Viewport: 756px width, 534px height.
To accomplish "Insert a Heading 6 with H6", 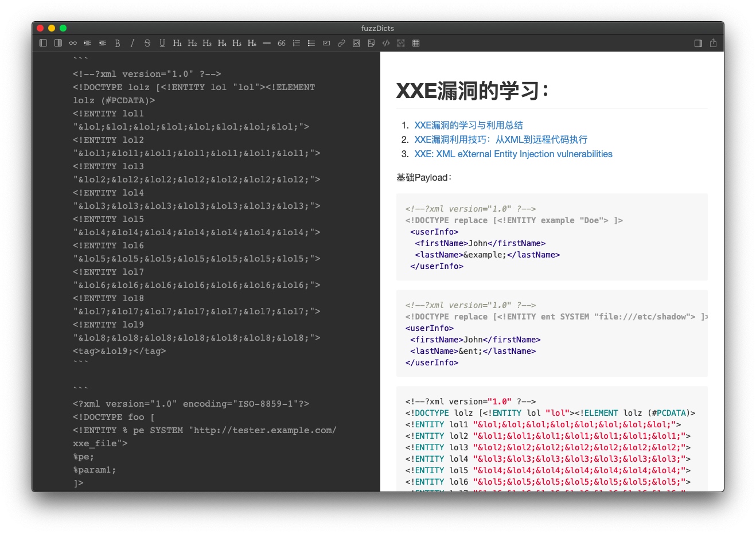I will (252, 43).
